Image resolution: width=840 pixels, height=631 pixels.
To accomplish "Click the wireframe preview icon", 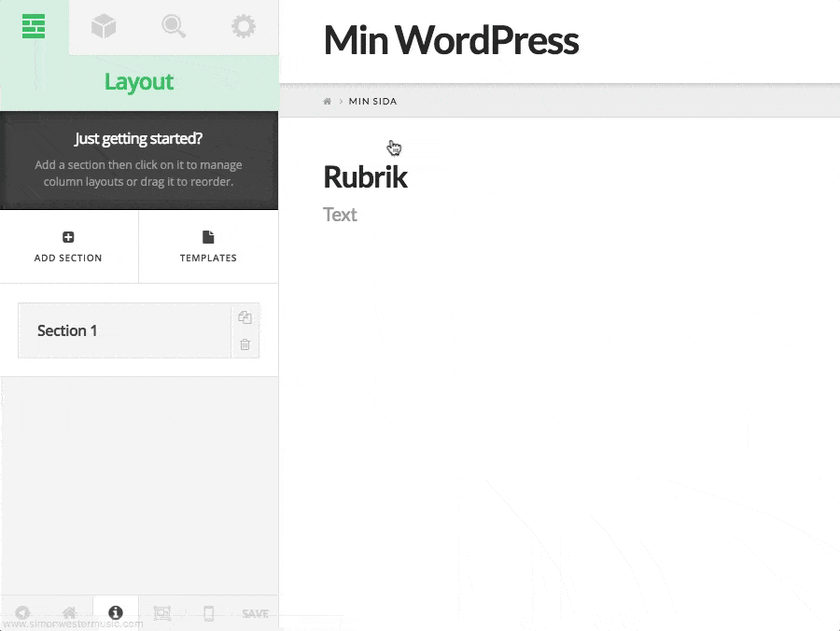I will [161, 612].
